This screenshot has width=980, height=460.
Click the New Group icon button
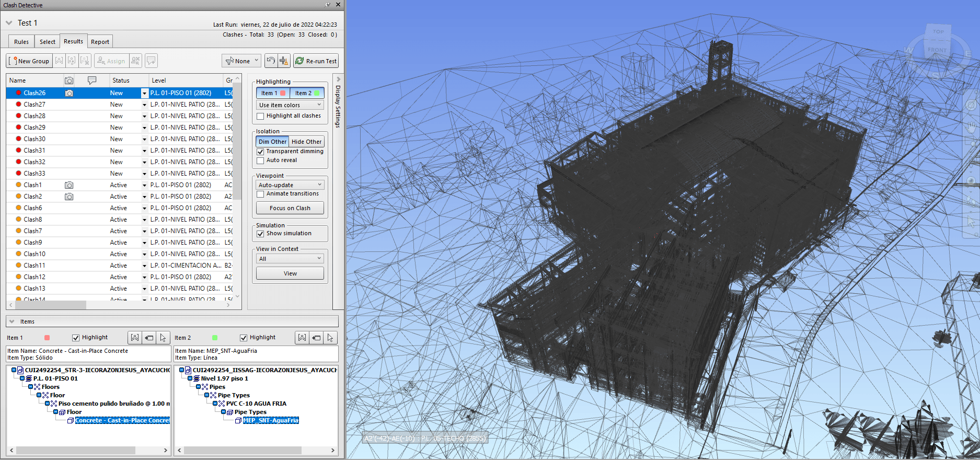[x=29, y=61]
